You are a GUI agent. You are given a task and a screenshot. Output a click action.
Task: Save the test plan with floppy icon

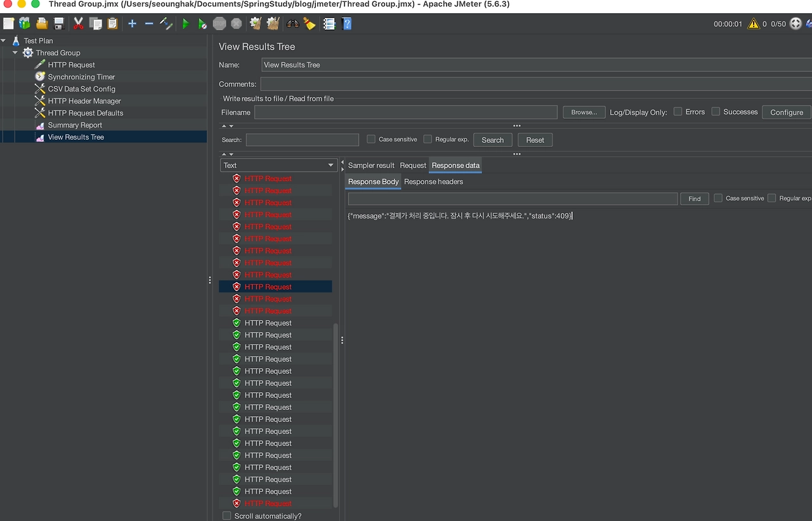[59, 23]
